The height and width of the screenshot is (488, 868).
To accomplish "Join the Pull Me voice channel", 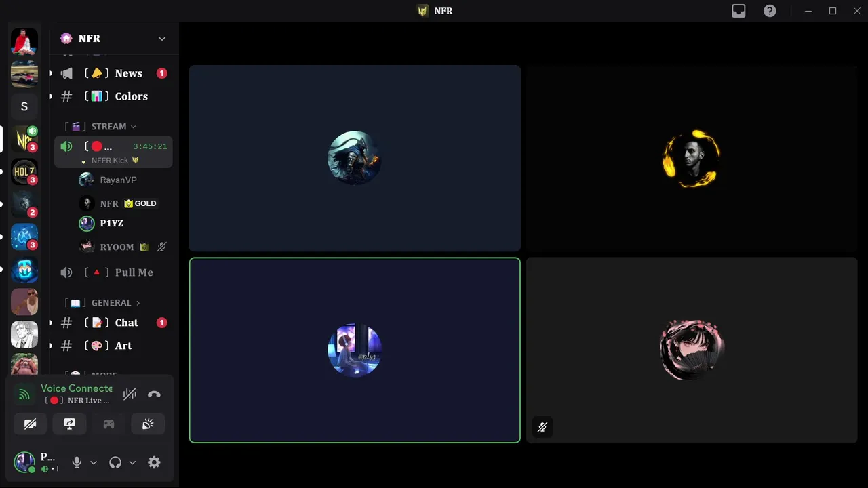I will [113, 272].
